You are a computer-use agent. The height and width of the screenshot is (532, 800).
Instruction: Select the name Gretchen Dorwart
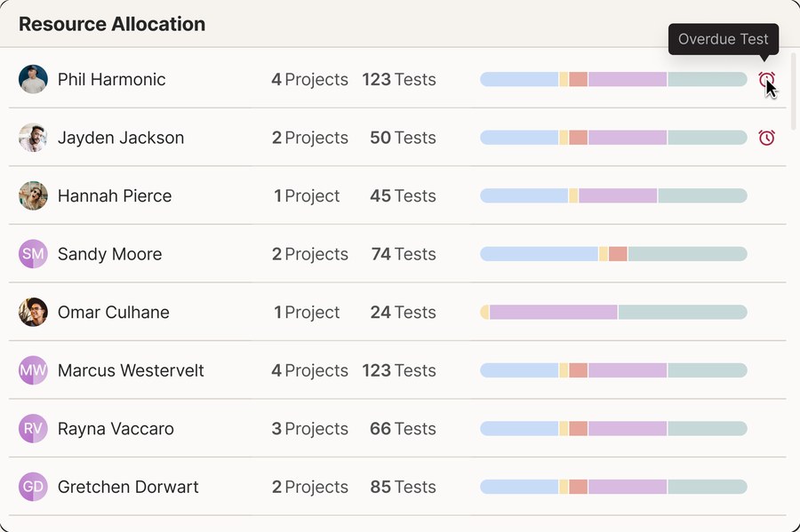click(128, 487)
